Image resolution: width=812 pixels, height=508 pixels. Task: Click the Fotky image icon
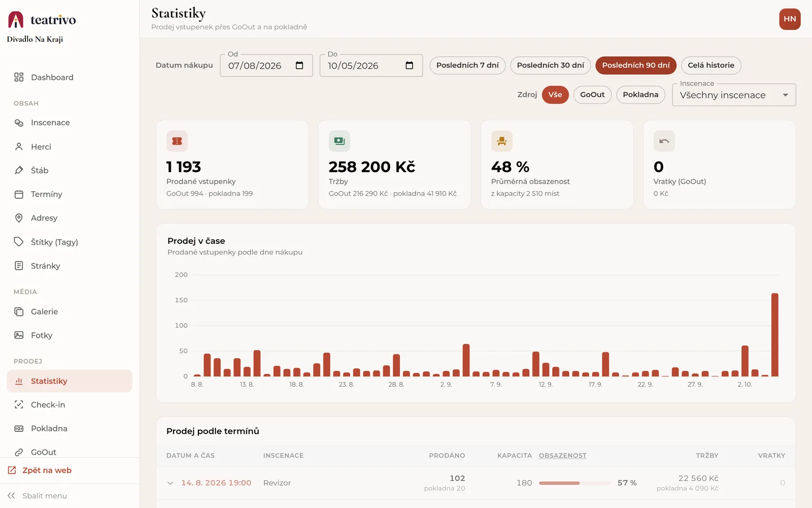click(x=19, y=335)
